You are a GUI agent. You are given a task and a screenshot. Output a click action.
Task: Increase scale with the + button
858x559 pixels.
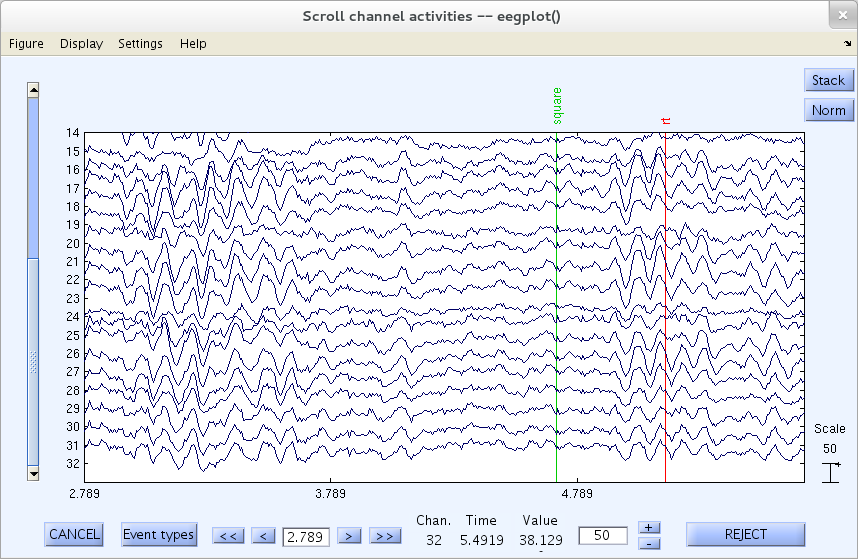pyautogui.click(x=649, y=527)
